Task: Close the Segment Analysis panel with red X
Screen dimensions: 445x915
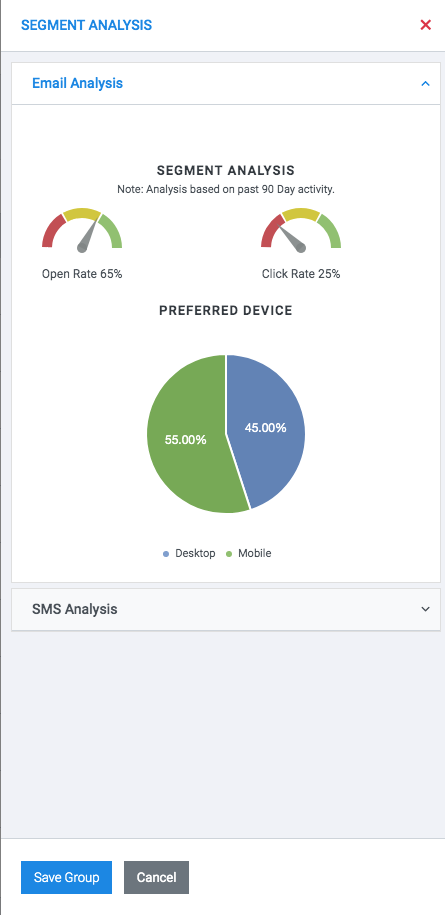Action: [426, 25]
